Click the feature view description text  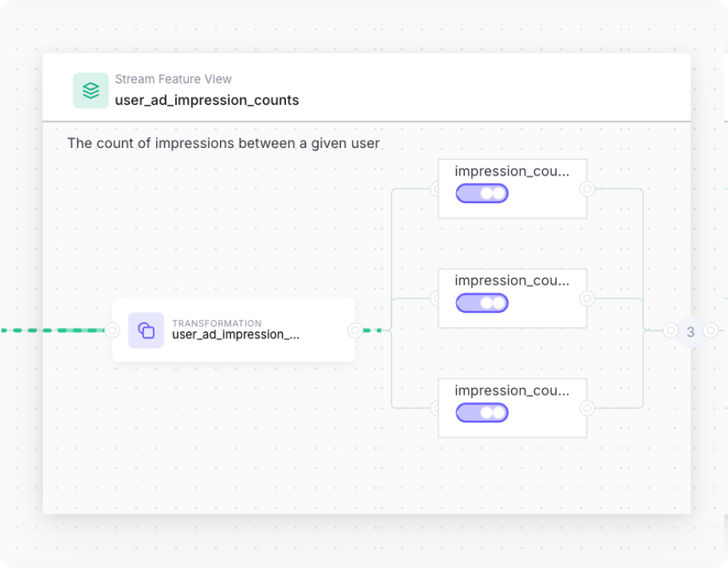click(x=224, y=143)
